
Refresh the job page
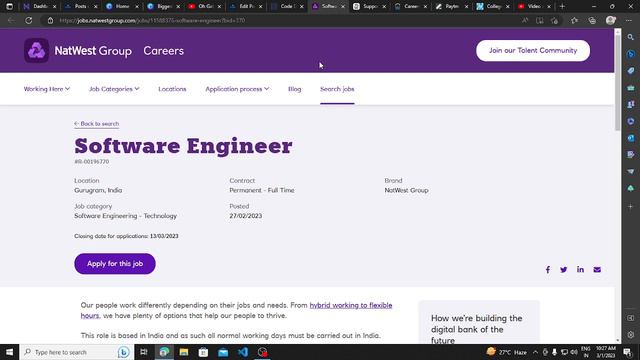tap(29, 20)
